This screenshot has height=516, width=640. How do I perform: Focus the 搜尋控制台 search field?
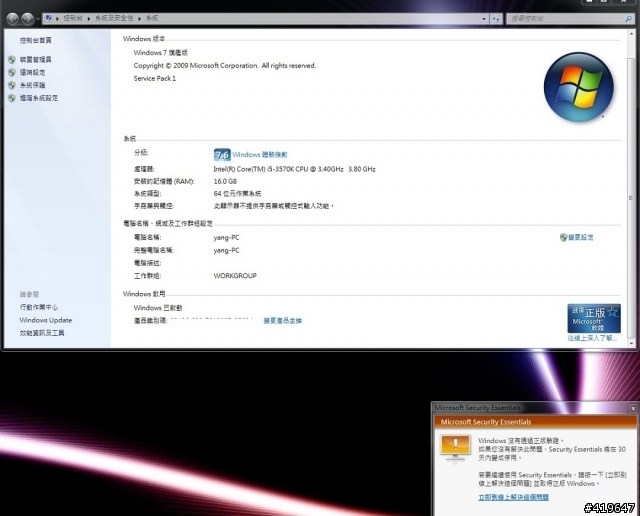565,19
